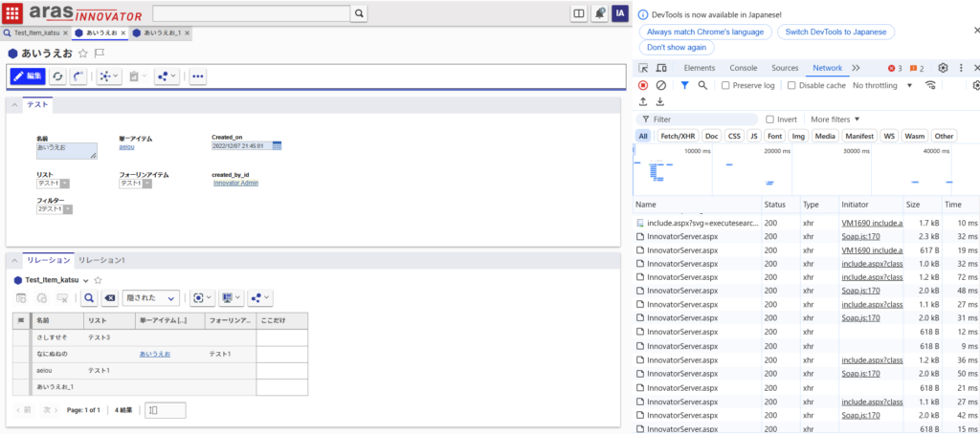The image size is (980, 434).
Task: Toggle DevTools device toolbar icon
Action: point(661,68)
